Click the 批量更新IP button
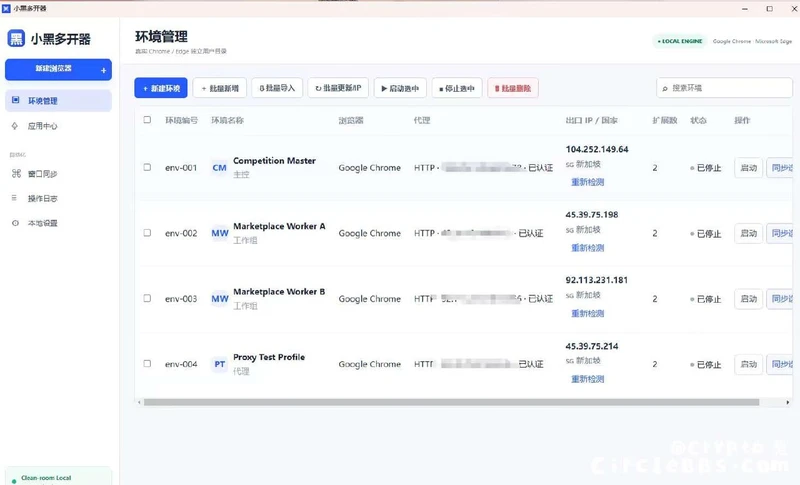The image size is (800, 485). [x=338, y=88]
